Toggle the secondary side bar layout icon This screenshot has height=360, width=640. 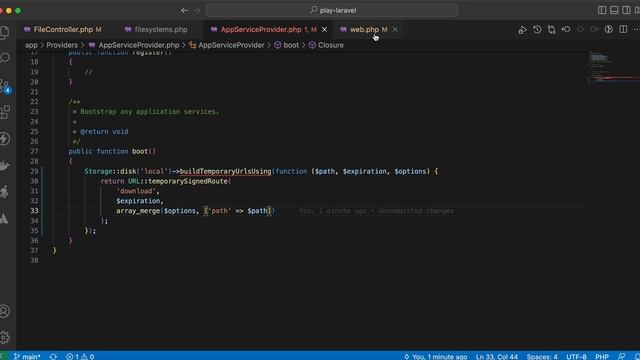[626, 10]
